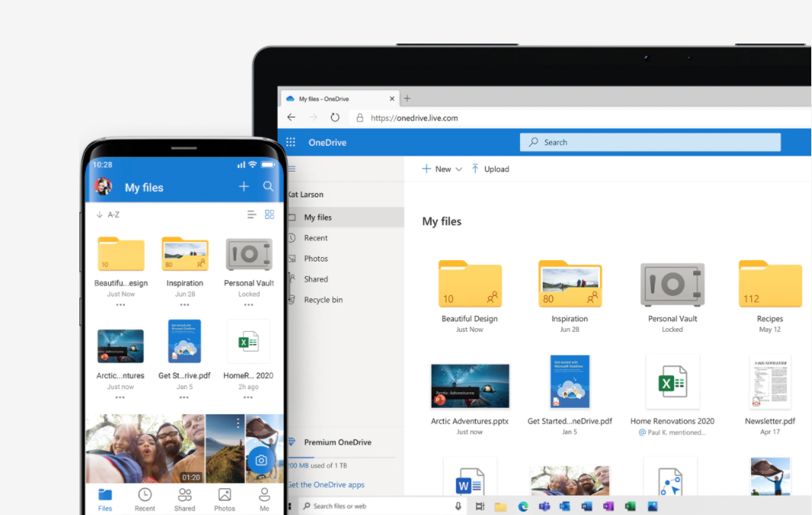
Task: Change the A-Z sort order on phone
Action: coord(108,214)
